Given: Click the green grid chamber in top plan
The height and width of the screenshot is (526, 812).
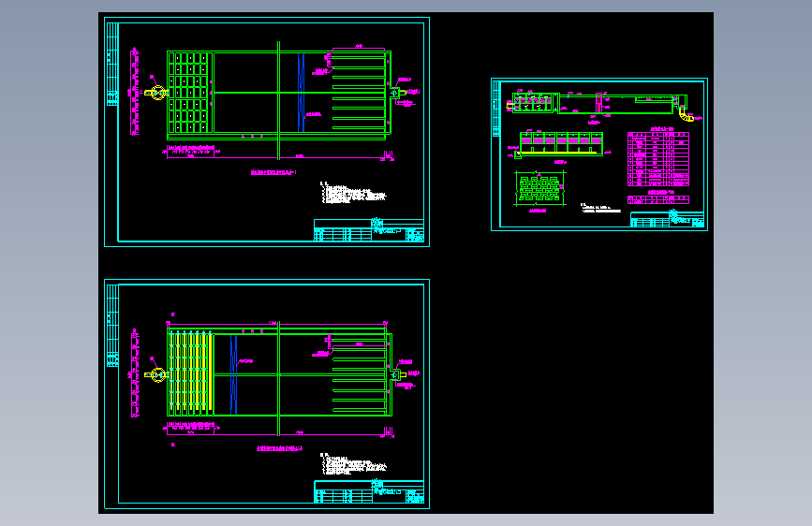Looking at the screenshot, I should 189,93.
